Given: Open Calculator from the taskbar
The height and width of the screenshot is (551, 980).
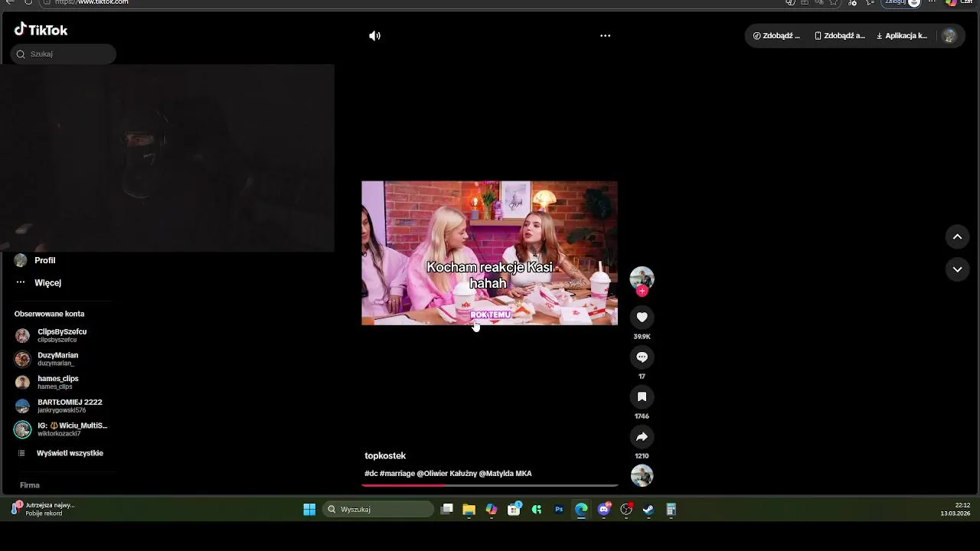Looking at the screenshot, I should (x=671, y=510).
